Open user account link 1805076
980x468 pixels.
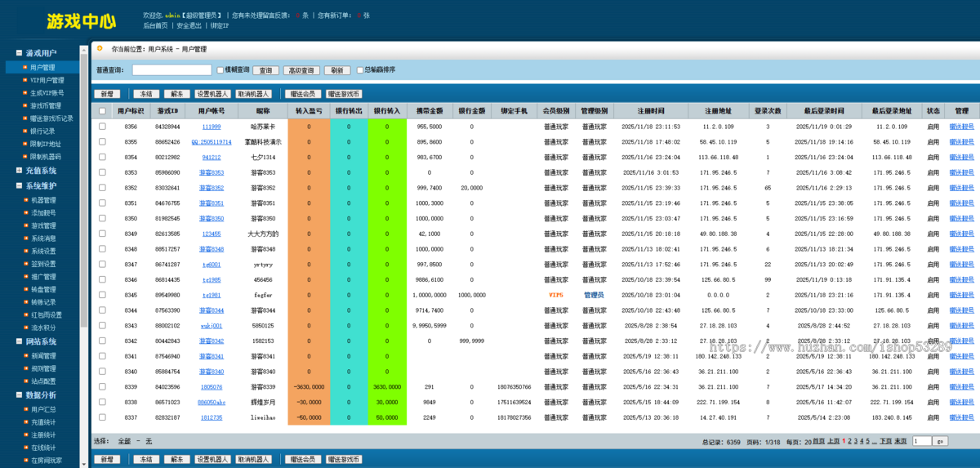212,386
